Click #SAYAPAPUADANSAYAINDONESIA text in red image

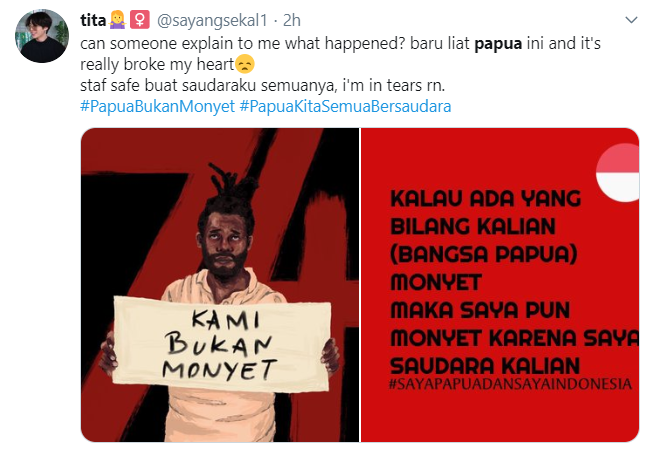coord(510,384)
